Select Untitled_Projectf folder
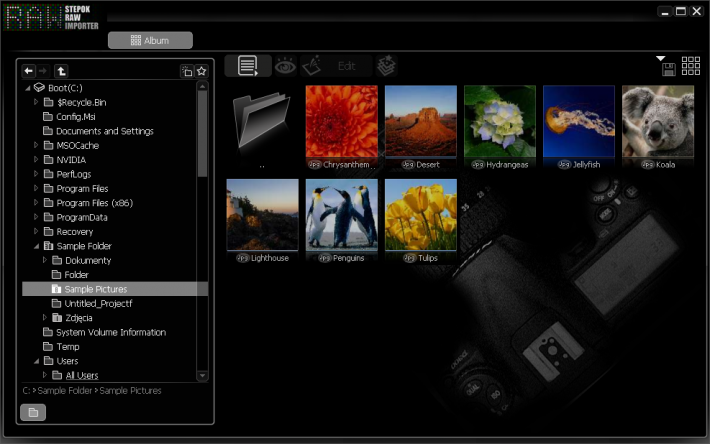 coord(98,303)
